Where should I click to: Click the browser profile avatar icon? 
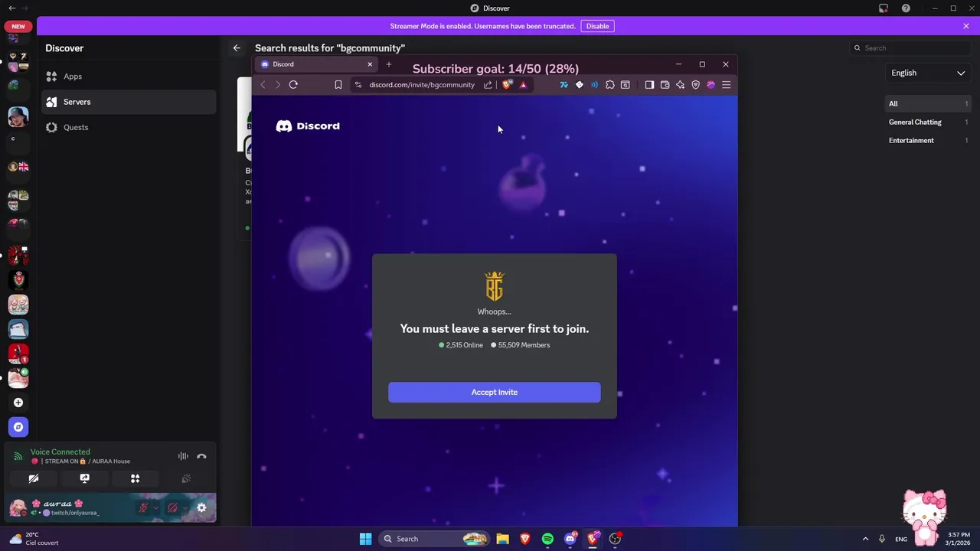point(710,85)
